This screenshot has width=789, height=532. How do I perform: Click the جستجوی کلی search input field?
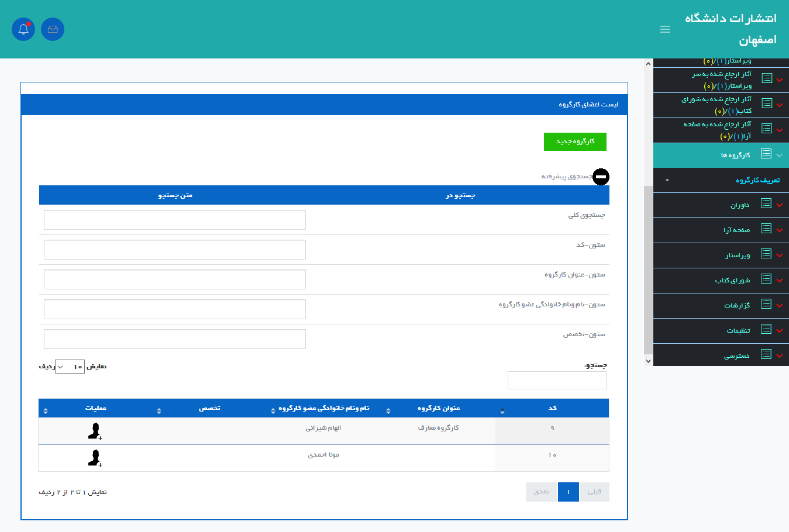point(175,220)
